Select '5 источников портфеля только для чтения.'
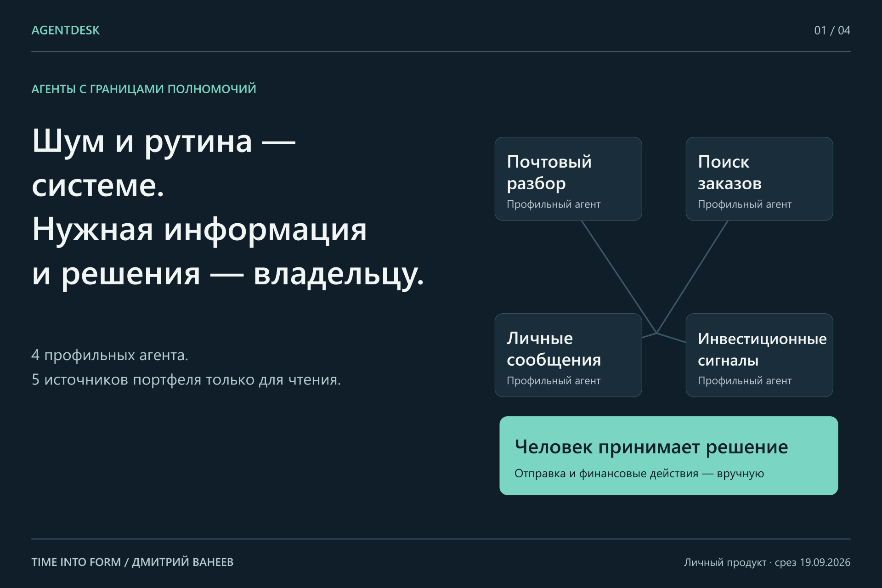The image size is (882, 588). [186, 380]
